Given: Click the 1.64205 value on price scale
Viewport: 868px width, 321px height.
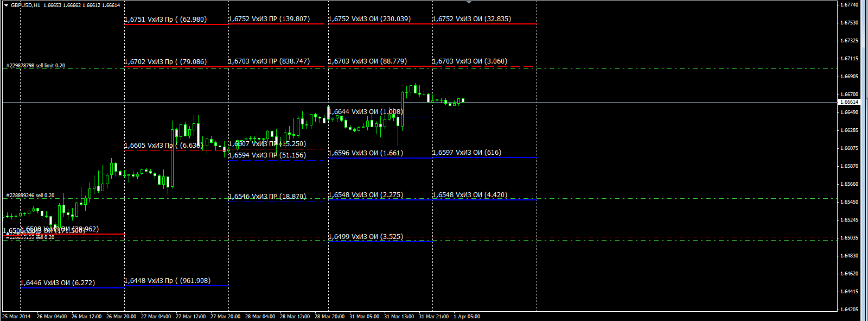Looking at the screenshot, I should pos(850,310).
